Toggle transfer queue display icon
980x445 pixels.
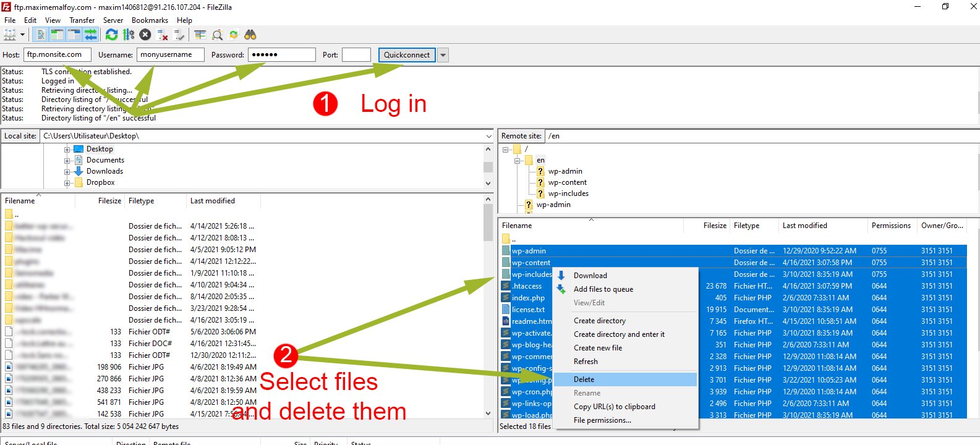[x=91, y=35]
